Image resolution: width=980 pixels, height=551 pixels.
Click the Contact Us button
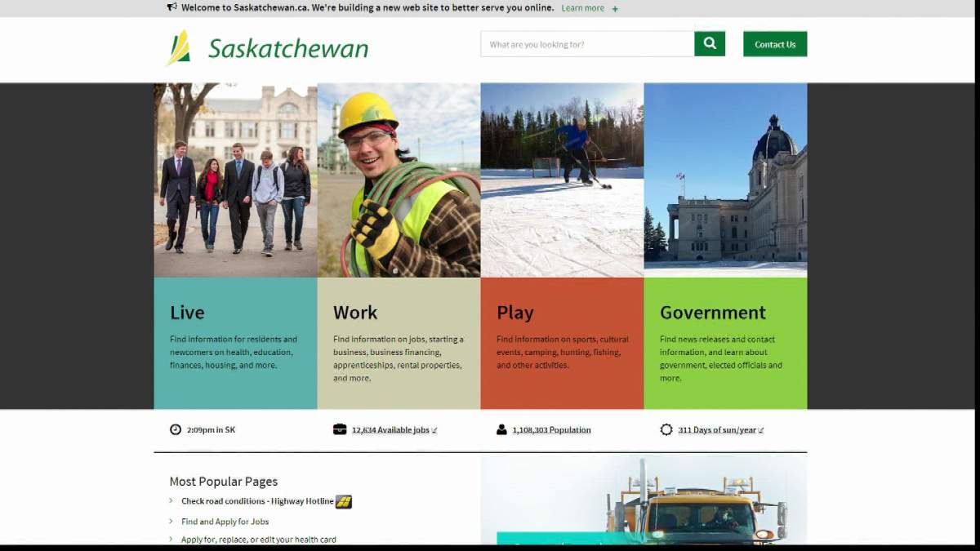(774, 44)
